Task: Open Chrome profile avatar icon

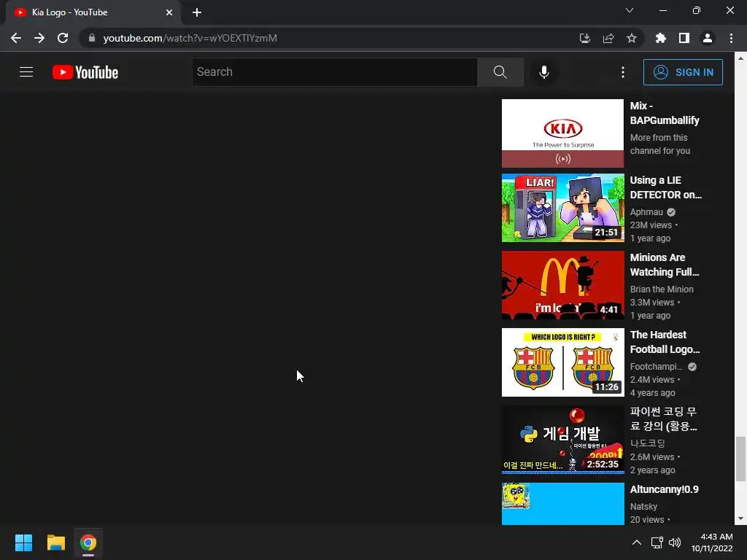Action: (708, 38)
